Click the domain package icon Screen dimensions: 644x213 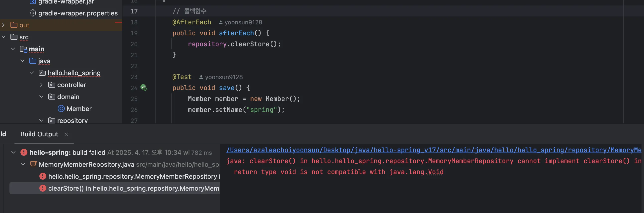[x=52, y=97]
